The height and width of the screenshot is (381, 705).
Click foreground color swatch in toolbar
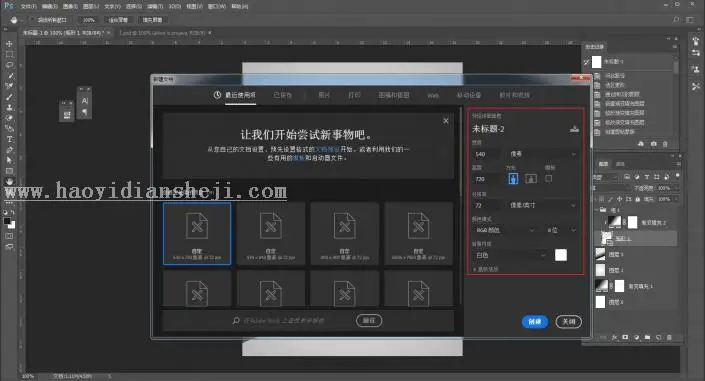[x=7, y=221]
